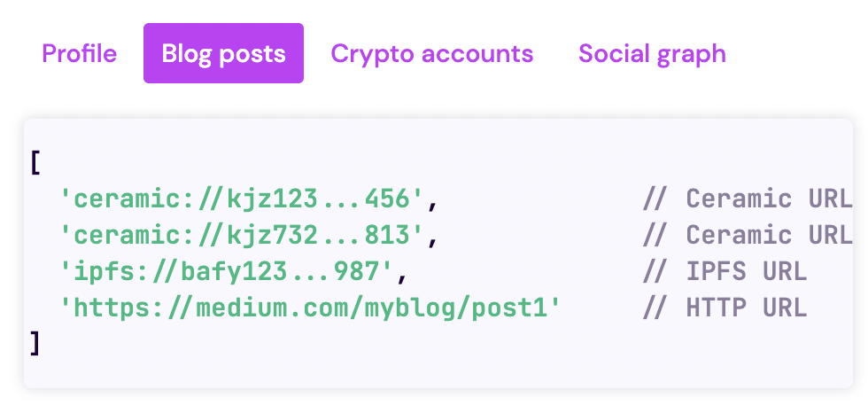The width and height of the screenshot is (868, 413).
Task: Select the Blog posts tab
Action: click(223, 53)
